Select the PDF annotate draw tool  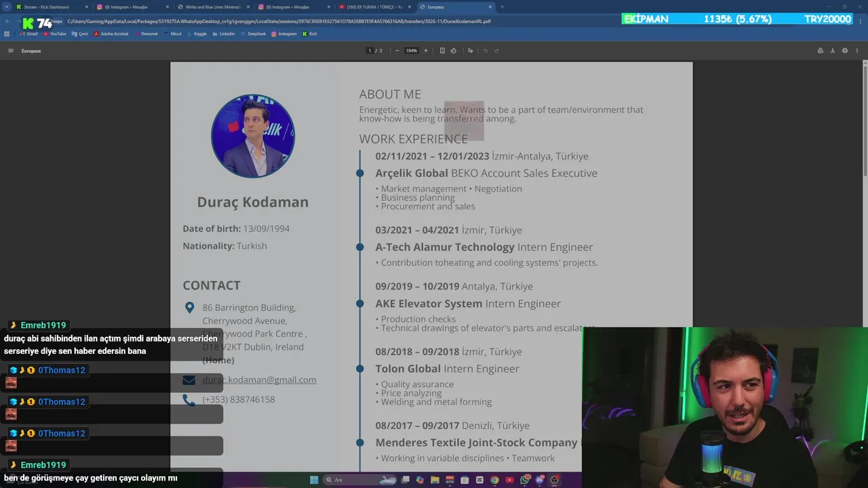click(470, 51)
